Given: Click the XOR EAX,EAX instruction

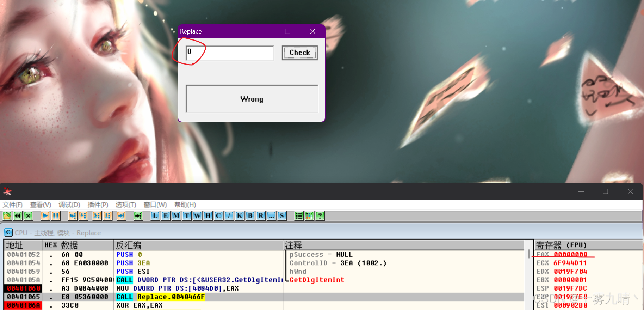Looking at the screenshot, I should click(140, 305).
